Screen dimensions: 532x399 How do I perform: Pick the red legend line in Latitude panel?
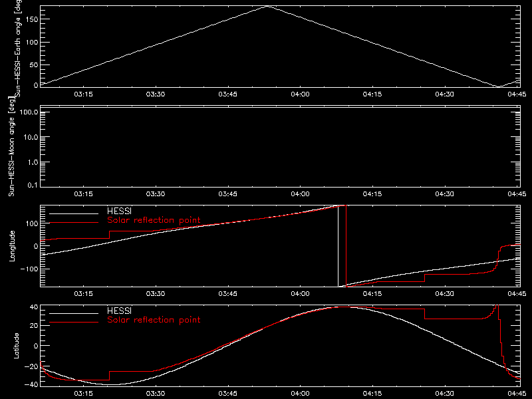(x=74, y=323)
